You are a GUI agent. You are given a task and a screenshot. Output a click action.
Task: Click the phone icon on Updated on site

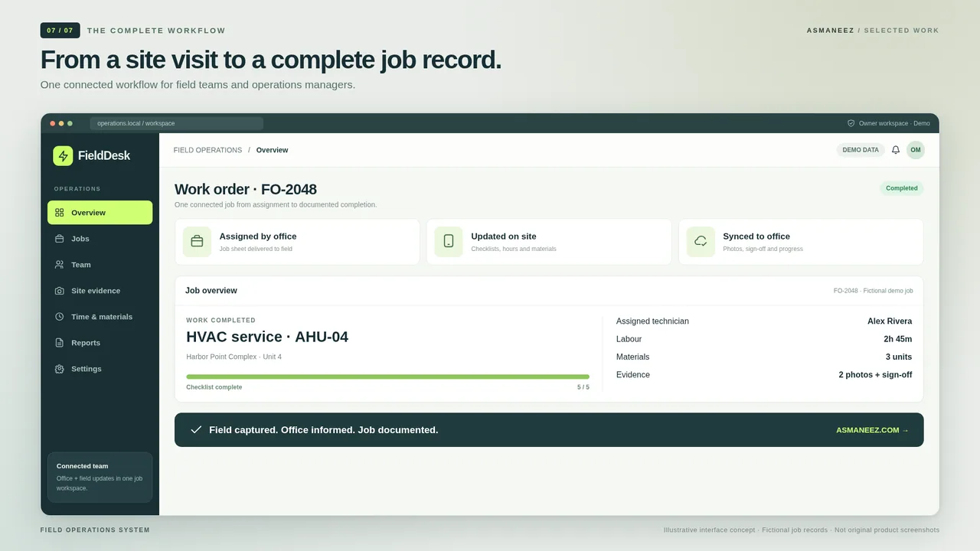coord(449,241)
